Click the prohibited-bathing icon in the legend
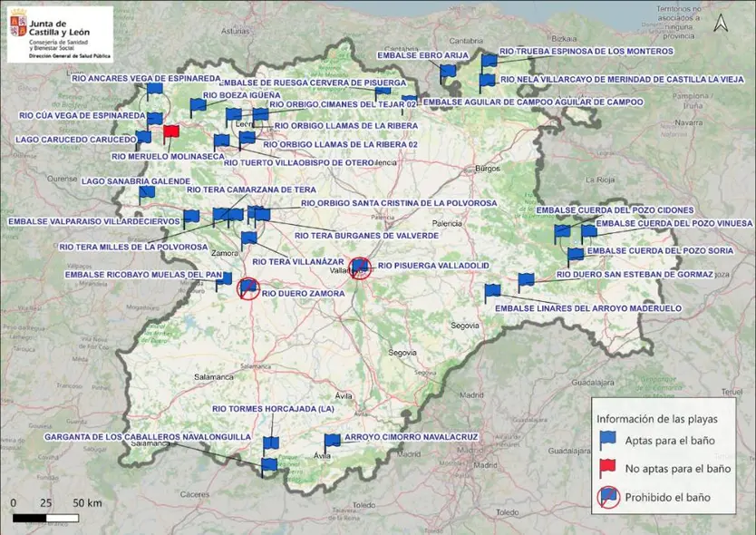Image resolution: width=756 pixels, height=535 pixels. click(x=608, y=497)
